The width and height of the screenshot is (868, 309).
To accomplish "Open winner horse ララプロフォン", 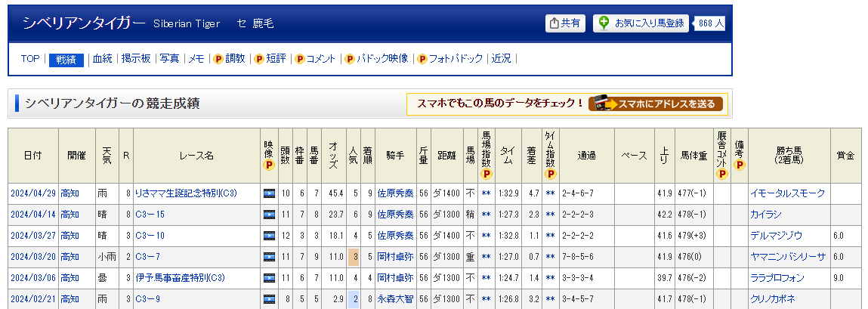I will point(777,278).
